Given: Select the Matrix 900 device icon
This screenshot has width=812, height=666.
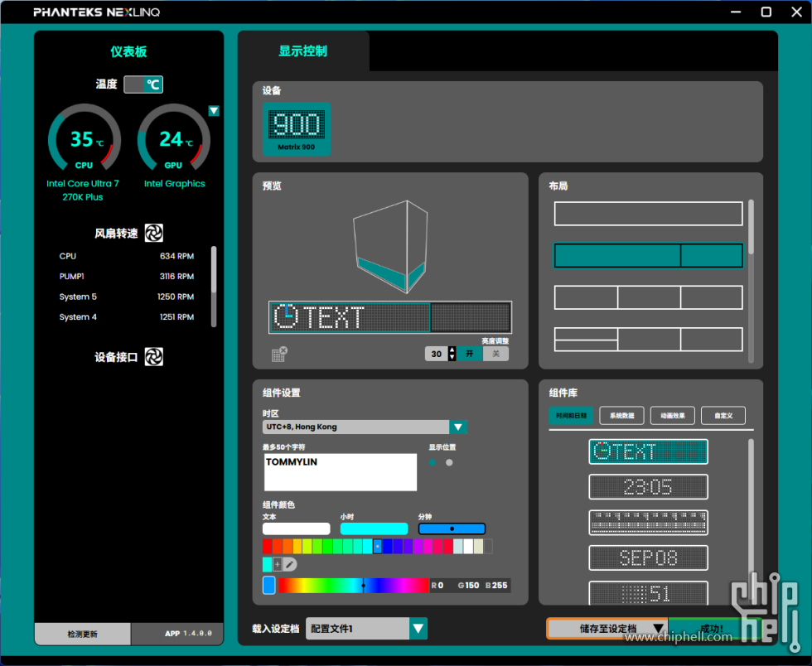Looking at the screenshot, I should 297,128.
